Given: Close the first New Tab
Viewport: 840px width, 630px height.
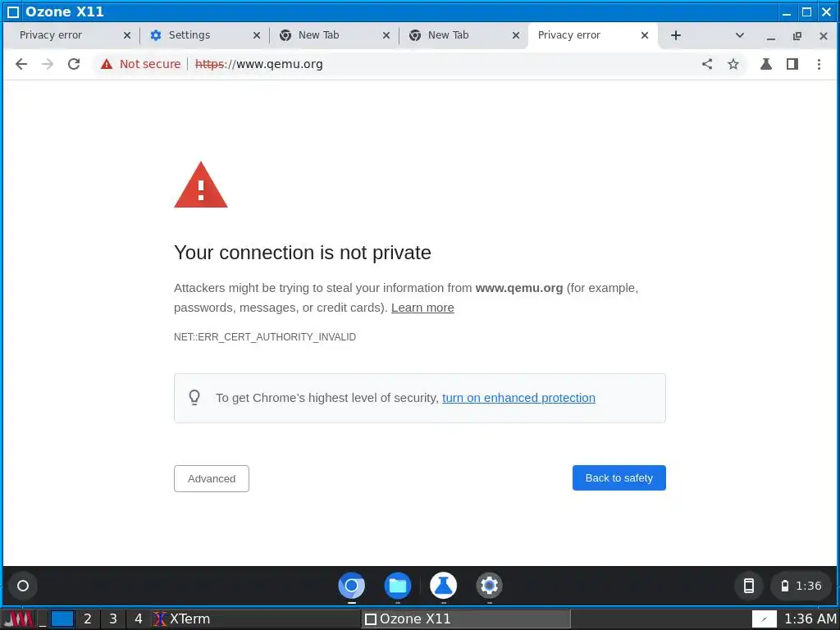Looking at the screenshot, I should pyautogui.click(x=386, y=35).
